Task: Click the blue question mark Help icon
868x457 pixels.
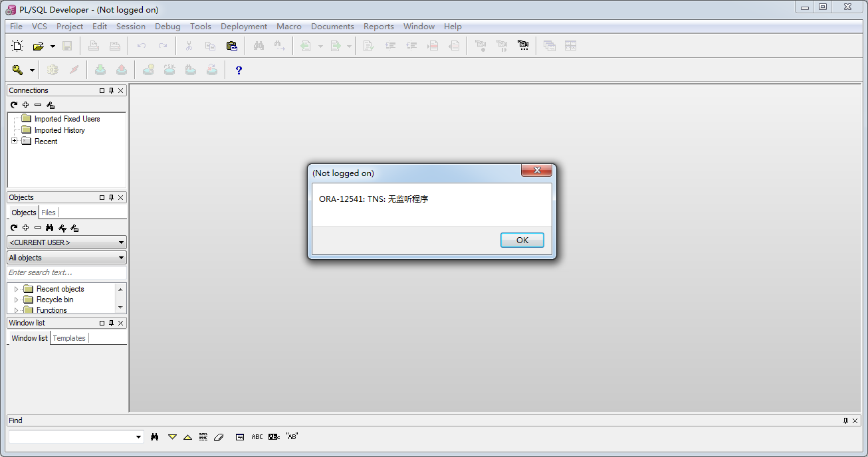Action: (239, 70)
